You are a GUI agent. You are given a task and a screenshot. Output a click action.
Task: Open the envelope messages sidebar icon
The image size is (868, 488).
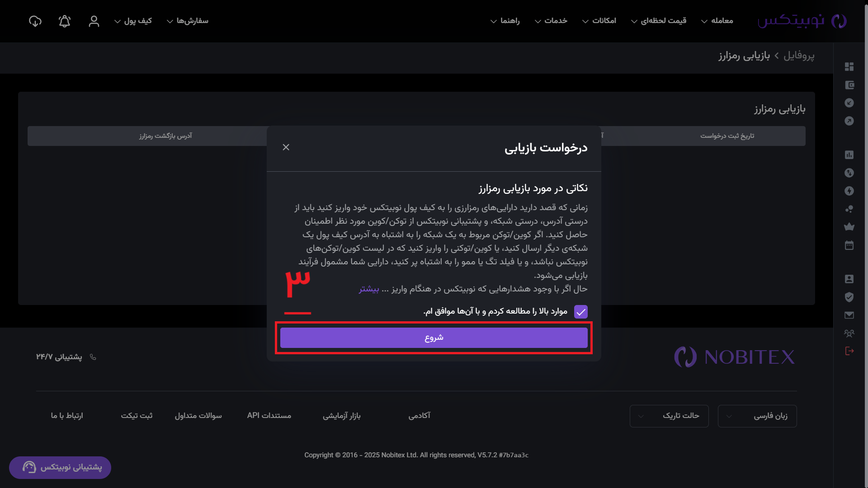point(849,315)
